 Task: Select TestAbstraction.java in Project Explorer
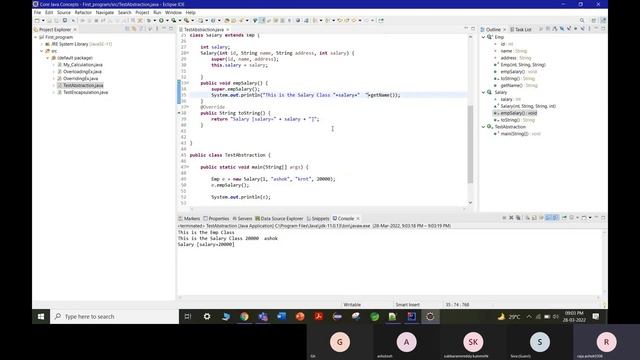(x=83, y=85)
